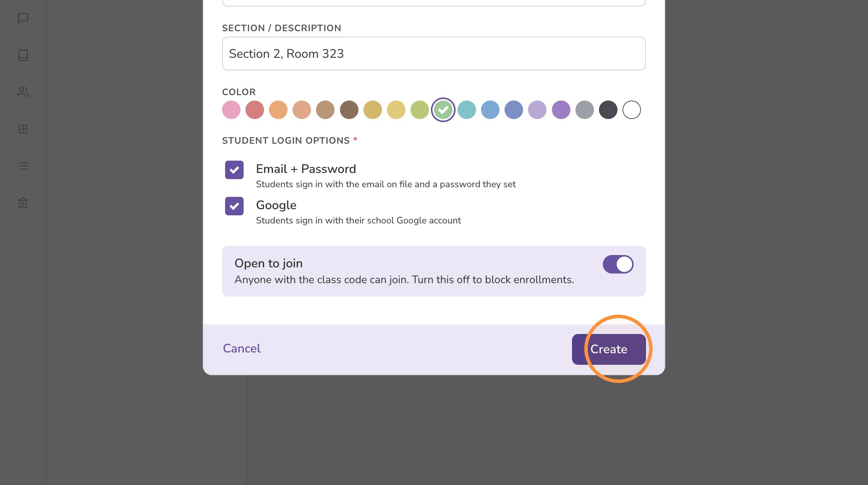Turn off the Open to join toggle
868x485 pixels.
pos(618,264)
